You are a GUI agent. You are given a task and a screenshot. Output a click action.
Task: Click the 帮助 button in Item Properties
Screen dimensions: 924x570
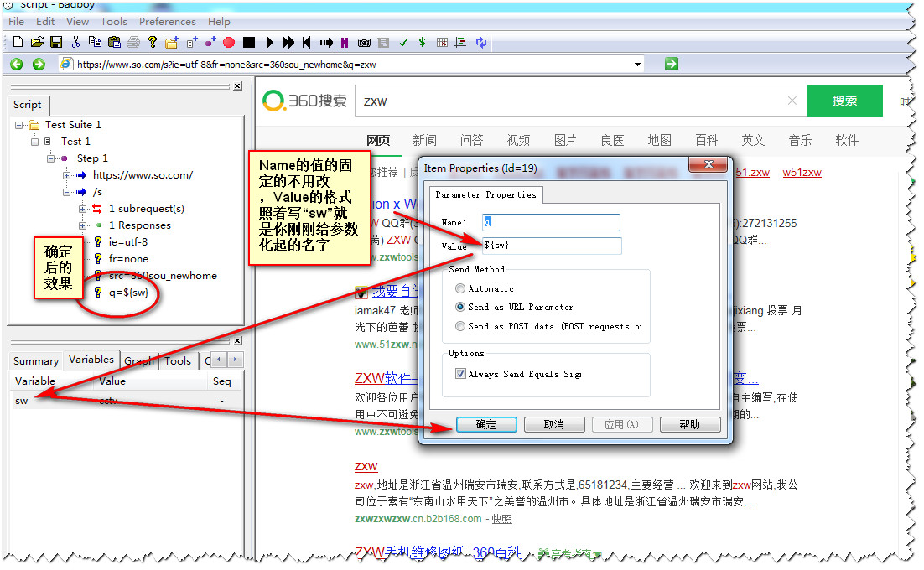pos(690,424)
